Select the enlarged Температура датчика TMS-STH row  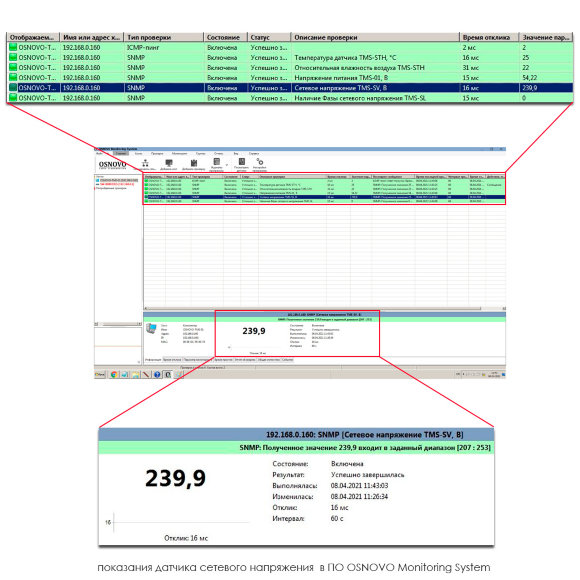[290, 57]
